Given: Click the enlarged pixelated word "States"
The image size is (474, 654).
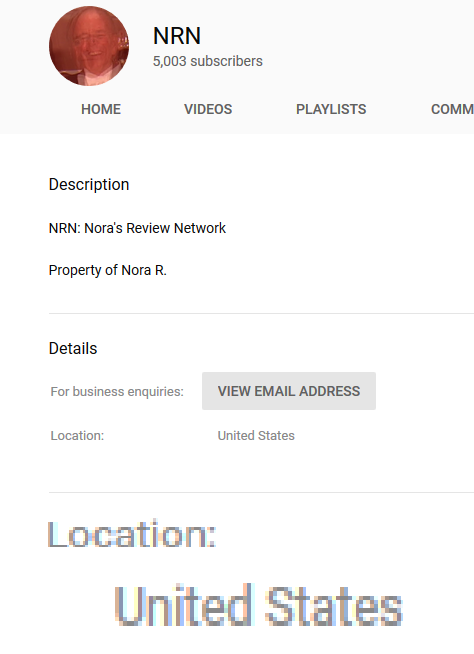Looking at the screenshot, I should pyautogui.click(x=334, y=606).
